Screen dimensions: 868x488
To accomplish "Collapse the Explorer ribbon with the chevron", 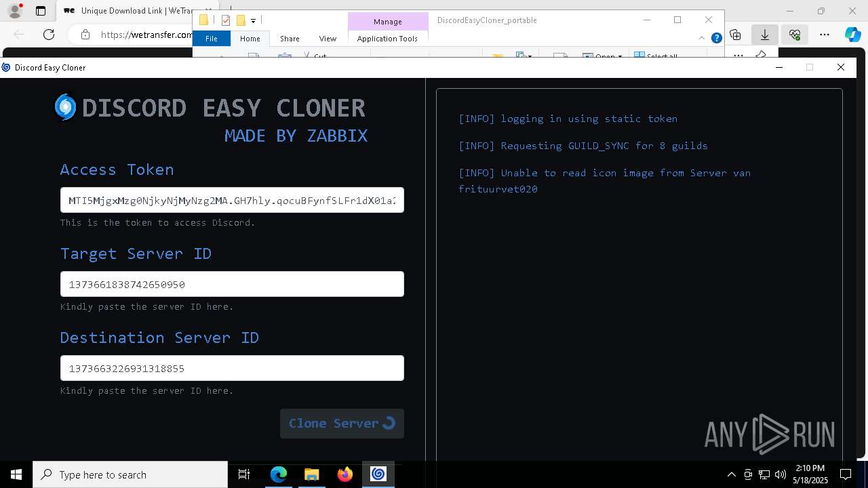I will click(702, 38).
